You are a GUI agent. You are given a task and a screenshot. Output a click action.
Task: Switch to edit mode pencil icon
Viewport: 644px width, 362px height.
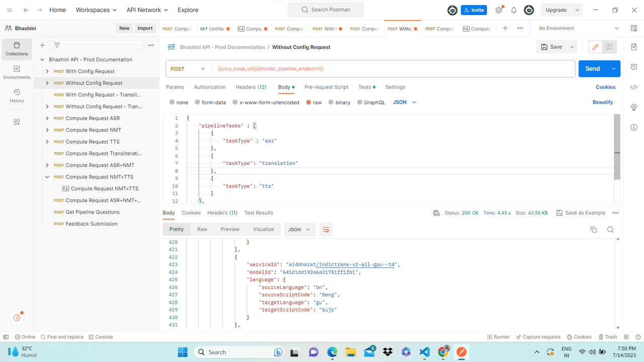point(596,47)
